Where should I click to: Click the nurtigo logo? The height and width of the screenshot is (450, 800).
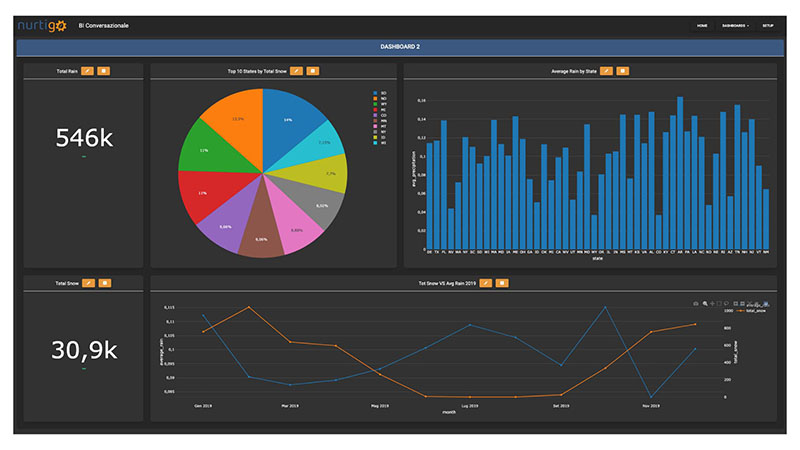pyautogui.click(x=42, y=26)
